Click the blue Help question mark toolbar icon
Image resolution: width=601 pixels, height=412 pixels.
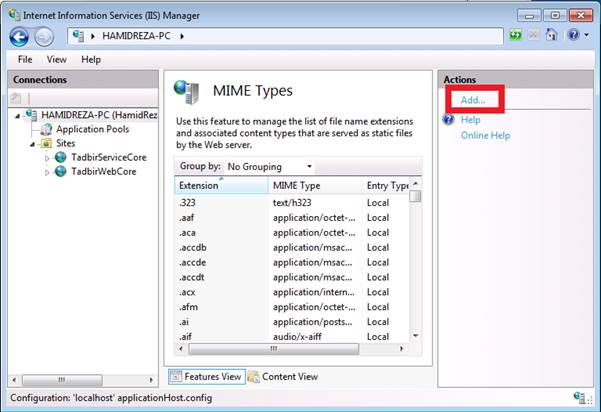pos(573,35)
